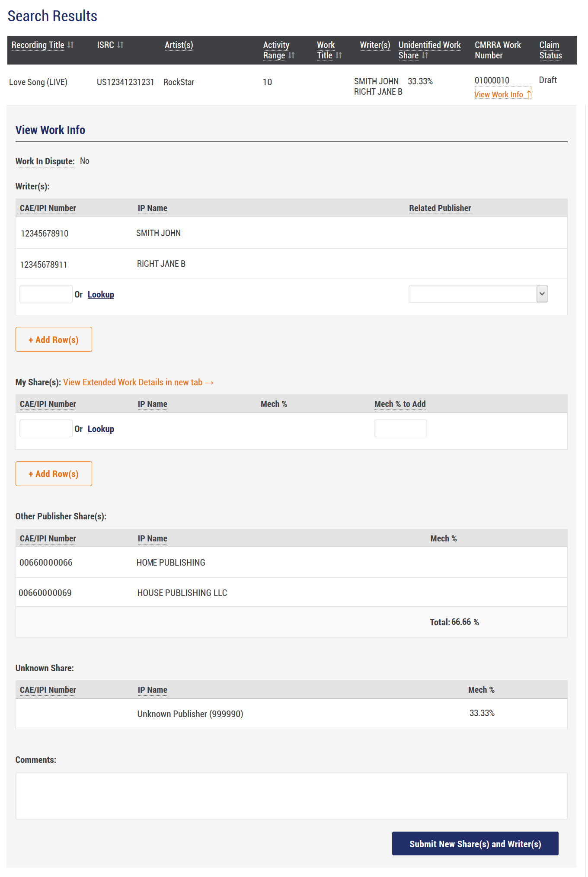The image size is (588, 877).
Task: Sort by Unidentified Work Share icon
Action: click(425, 55)
